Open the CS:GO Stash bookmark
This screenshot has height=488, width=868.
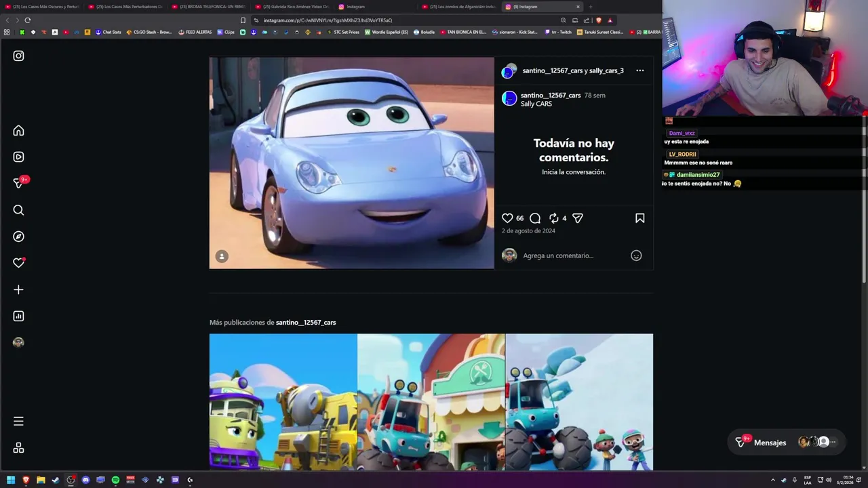pos(149,32)
